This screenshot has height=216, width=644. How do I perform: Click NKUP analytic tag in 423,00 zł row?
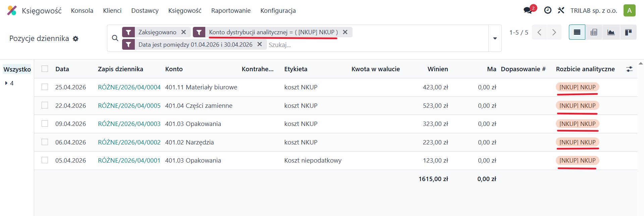(x=577, y=87)
